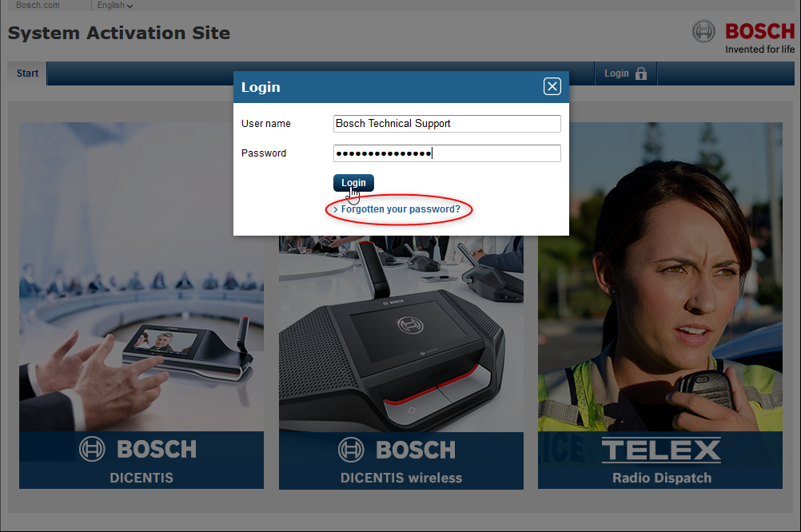The image size is (801, 532).
Task: Focus the User name field
Action: tap(447, 124)
